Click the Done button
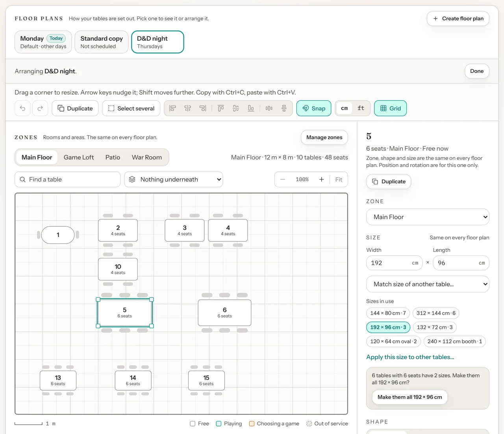This screenshot has width=504, height=434. [477, 71]
